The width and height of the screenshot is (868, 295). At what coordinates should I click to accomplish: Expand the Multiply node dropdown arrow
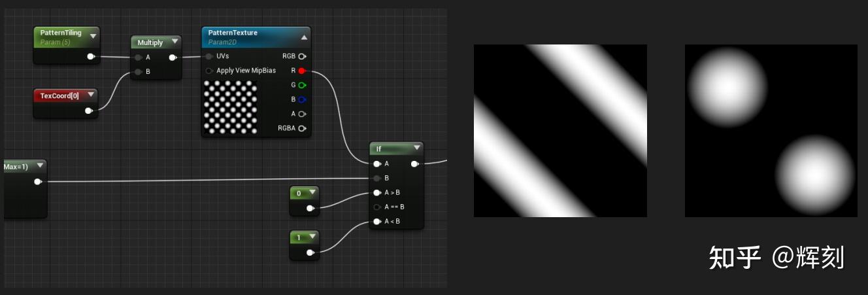point(175,42)
